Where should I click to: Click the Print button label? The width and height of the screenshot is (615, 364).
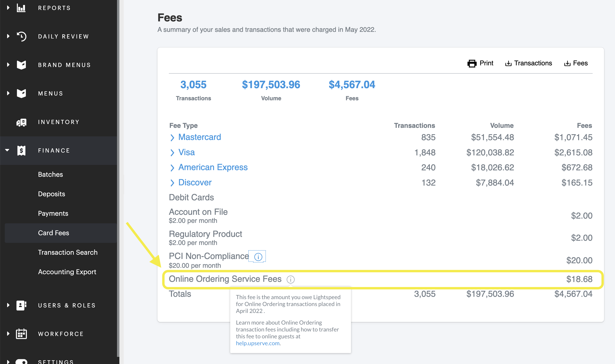486,63
